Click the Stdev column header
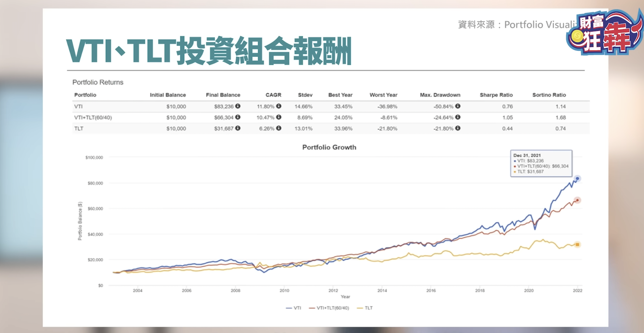This screenshot has height=333, width=644. 305,95
